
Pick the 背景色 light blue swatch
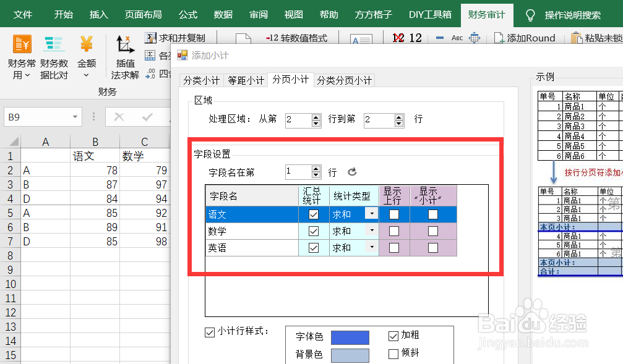(350, 355)
